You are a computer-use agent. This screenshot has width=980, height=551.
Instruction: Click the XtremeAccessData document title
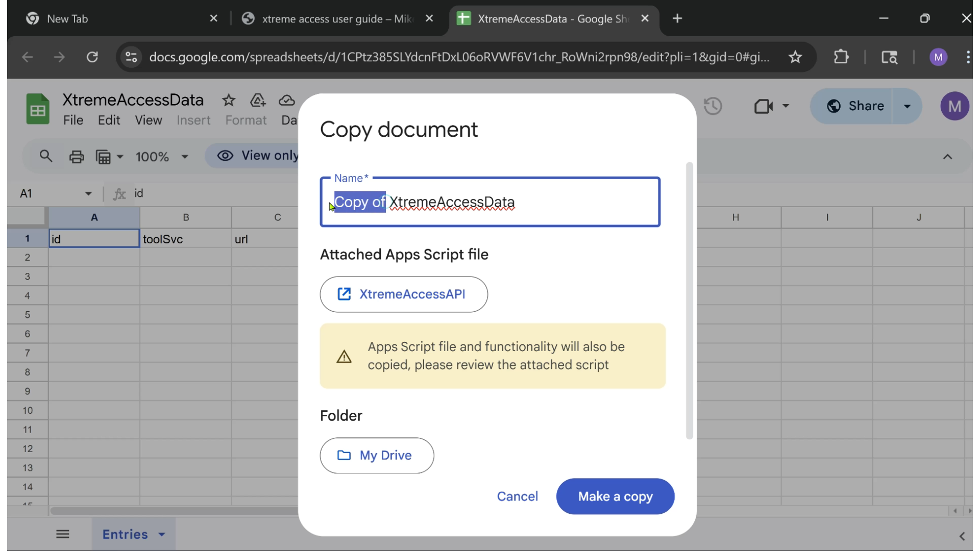coord(133,100)
